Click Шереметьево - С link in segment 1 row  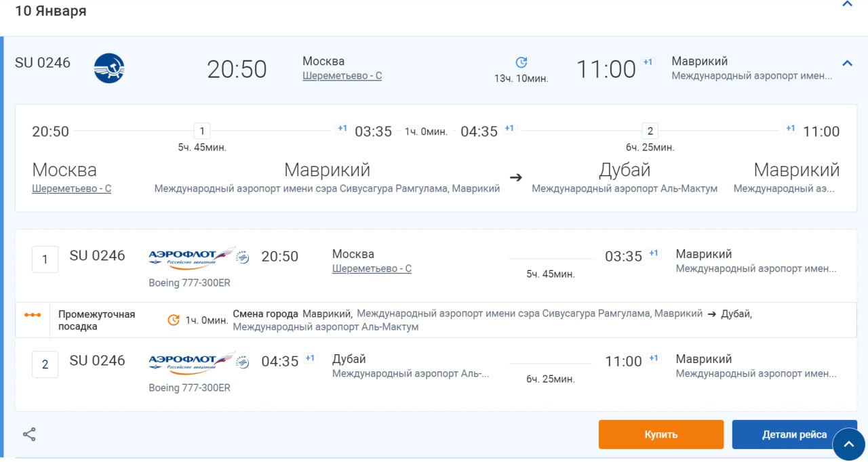tap(372, 269)
